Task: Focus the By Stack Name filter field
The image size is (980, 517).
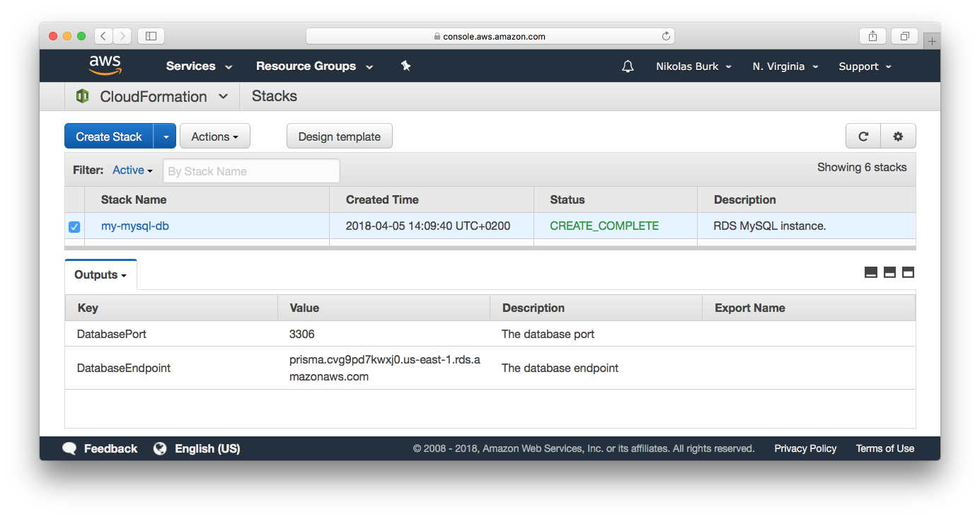Action: [x=251, y=171]
